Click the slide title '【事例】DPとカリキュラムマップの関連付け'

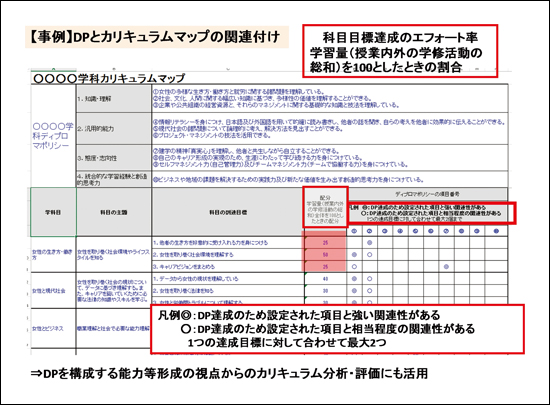pyautogui.click(x=155, y=37)
